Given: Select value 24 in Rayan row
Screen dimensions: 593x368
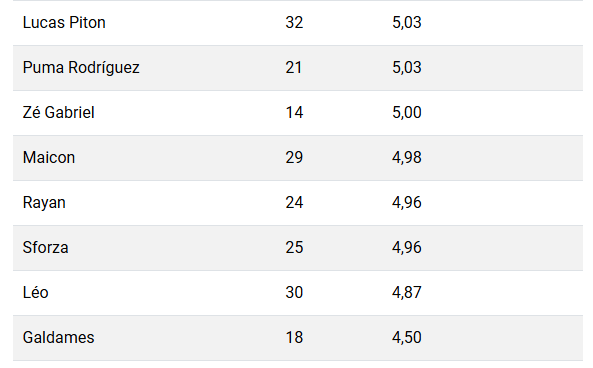Looking at the screenshot, I should coord(294,203).
